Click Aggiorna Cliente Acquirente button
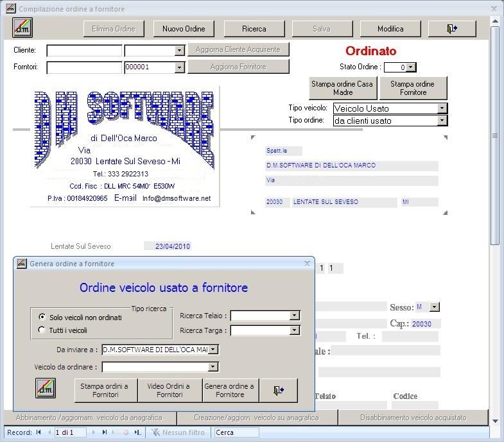The image size is (504, 442). coord(238,49)
